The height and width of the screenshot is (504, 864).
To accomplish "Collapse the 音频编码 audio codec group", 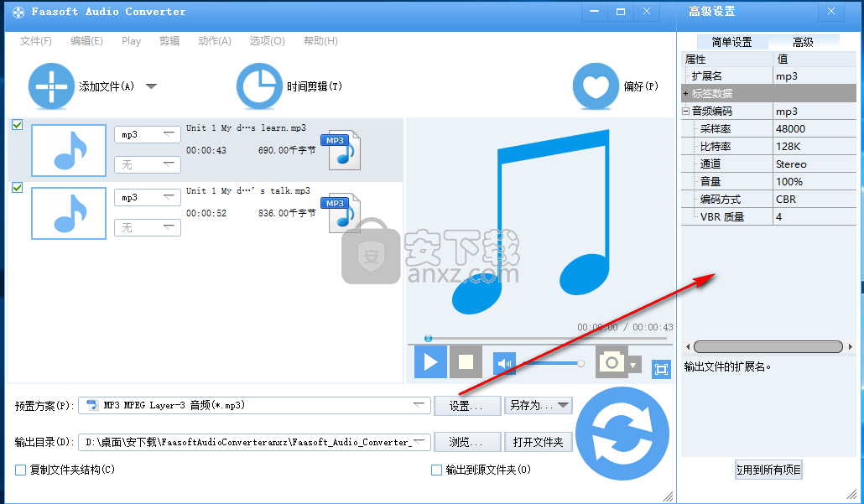I will pyautogui.click(x=686, y=112).
